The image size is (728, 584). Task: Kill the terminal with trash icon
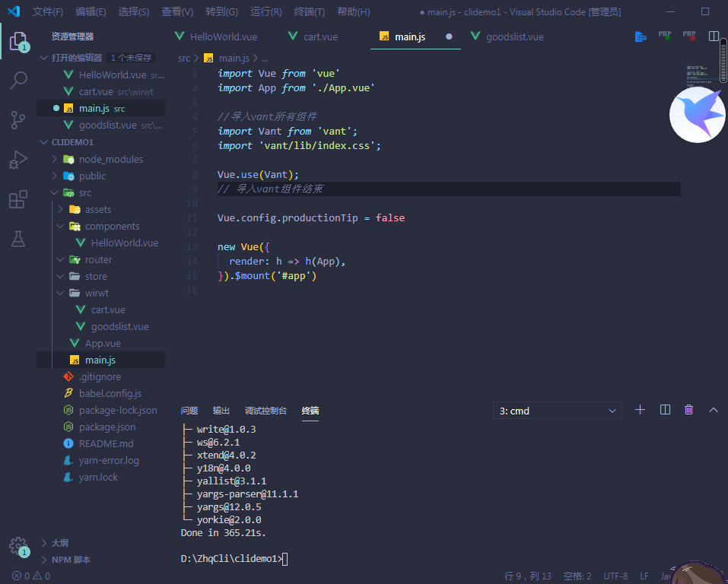click(x=688, y=409)
